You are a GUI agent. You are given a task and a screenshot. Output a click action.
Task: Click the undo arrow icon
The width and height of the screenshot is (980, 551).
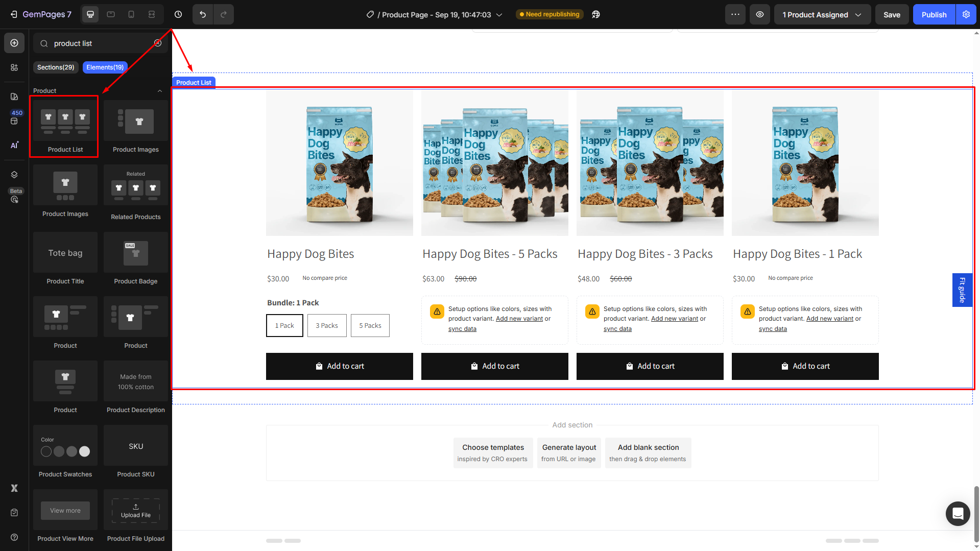pyautogui.click(x=202, y=14)
